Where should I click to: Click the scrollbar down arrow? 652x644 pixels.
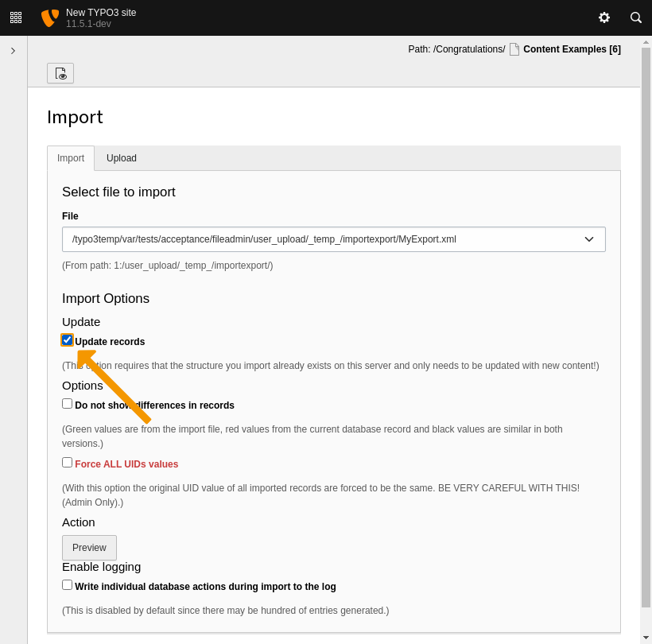click(646, 637)
